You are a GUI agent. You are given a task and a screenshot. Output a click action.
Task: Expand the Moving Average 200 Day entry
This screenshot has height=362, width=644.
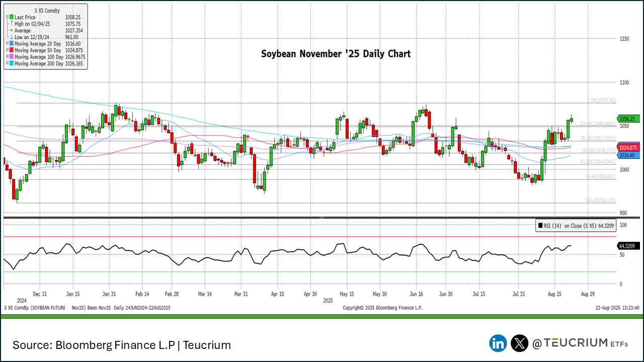click(7, 64)
